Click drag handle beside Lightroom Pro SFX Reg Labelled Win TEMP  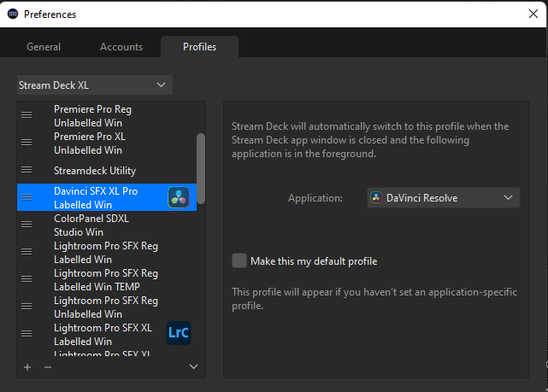27,279
